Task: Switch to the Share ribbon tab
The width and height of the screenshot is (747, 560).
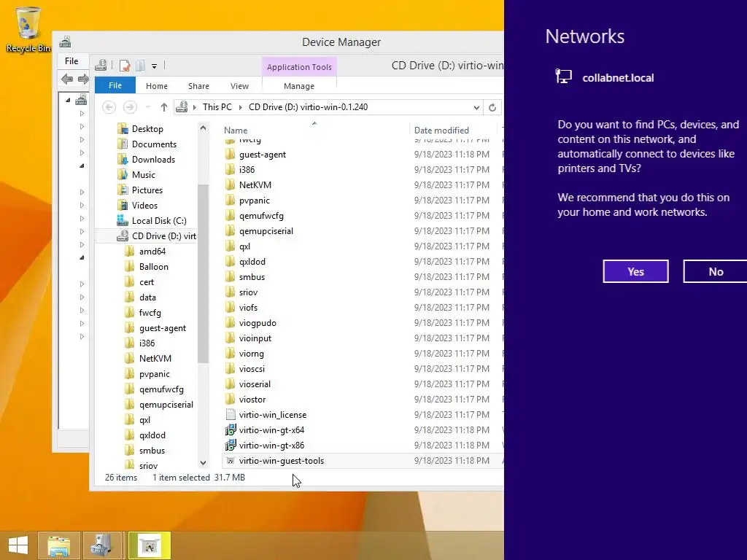Action: (x=198, y=86)
